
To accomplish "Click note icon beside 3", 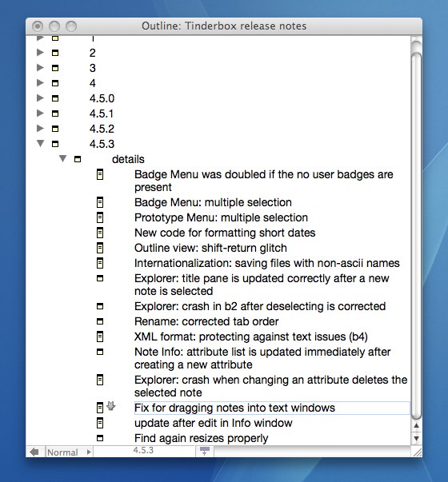I will pyautogui.click(x=55, y=68).
